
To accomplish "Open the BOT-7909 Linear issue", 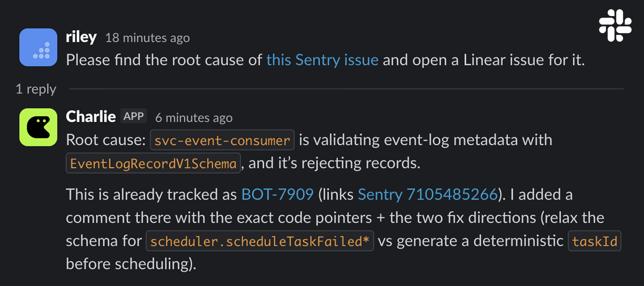I will [277, 194].
